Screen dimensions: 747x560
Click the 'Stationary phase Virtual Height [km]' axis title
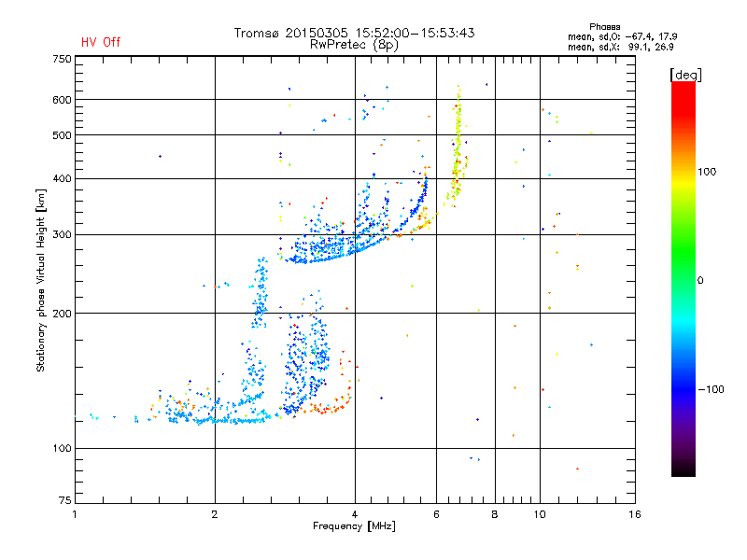(x=40, y=280)
